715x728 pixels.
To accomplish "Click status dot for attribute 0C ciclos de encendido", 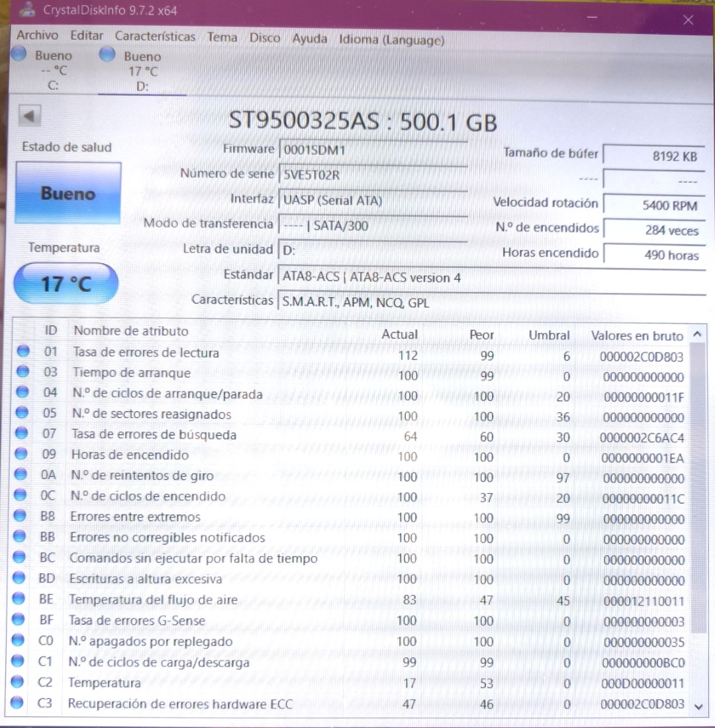I will (20, 495).
